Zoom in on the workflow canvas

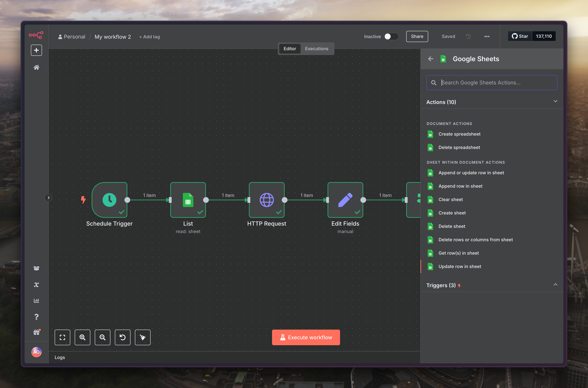[82, 337]
